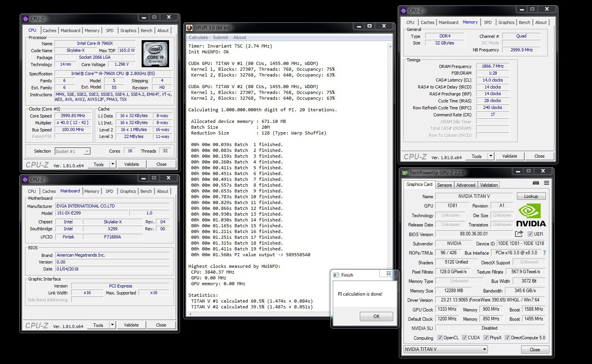Click the motherboard model 151-SX-E299
Viewport: 592px width, 364px height.
point(91,213)
